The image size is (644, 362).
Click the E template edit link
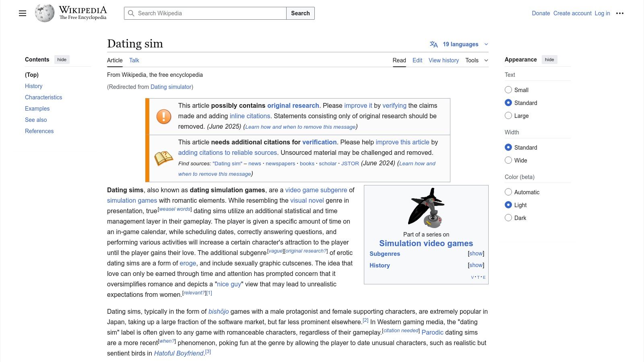(484, 277)
